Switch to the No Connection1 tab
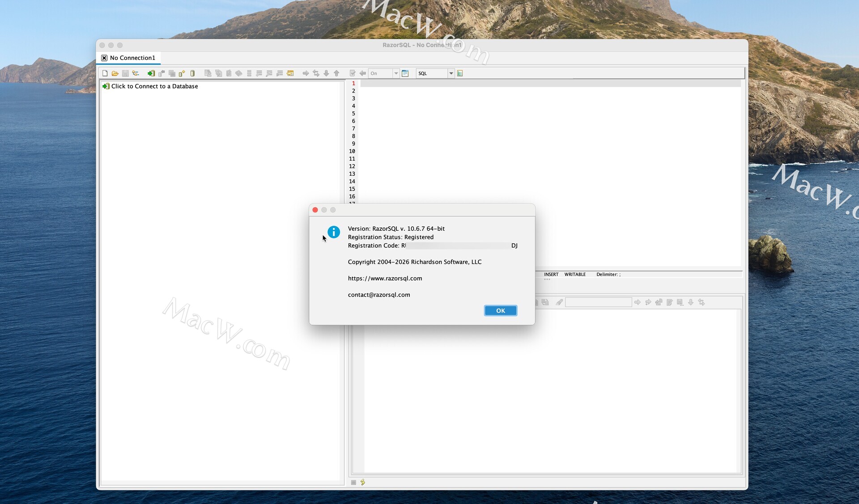 click(132, 58)
